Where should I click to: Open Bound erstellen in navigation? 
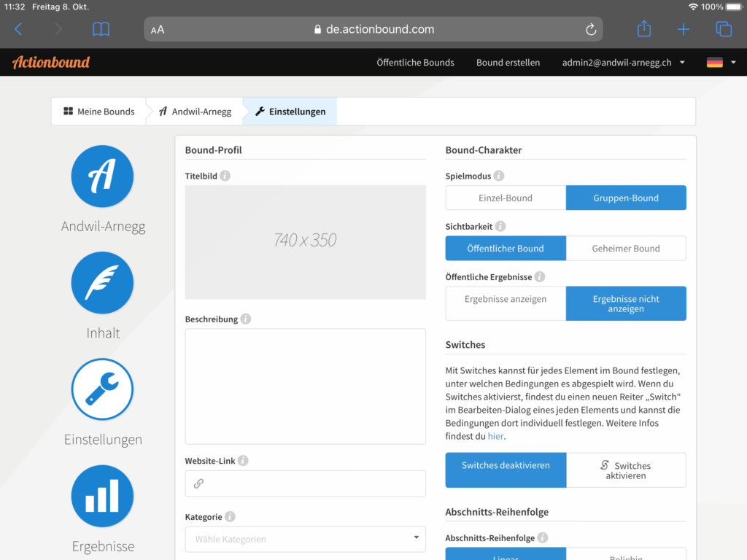508,63
